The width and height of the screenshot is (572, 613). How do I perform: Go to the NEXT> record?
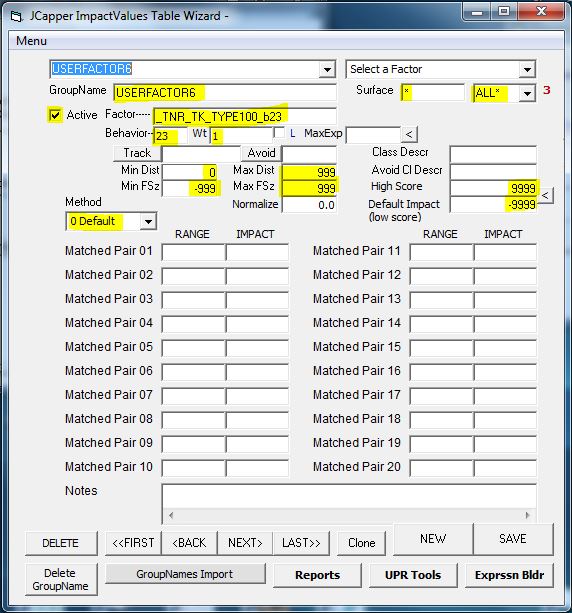(245, 543)
